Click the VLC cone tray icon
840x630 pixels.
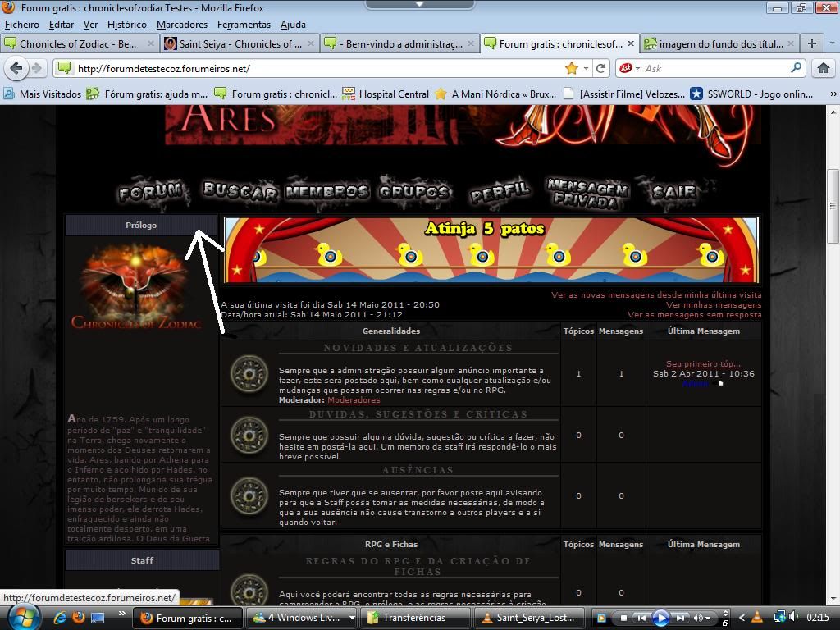click(x=757, y=618)
